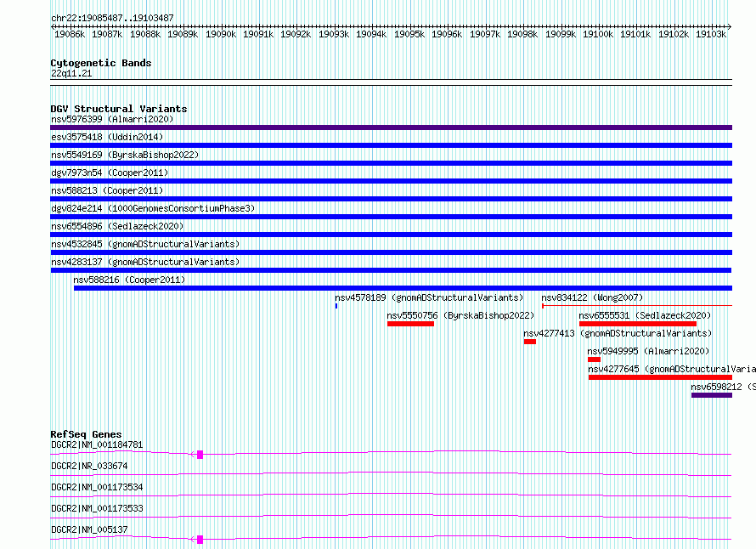Click the short red nsv5949995 bar
The height and width of the screenshot is (549, 756).
(x=594, y=359)
